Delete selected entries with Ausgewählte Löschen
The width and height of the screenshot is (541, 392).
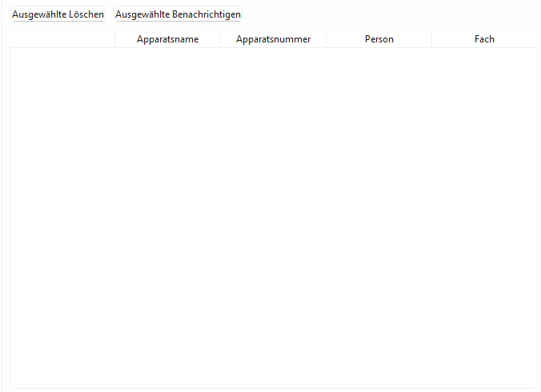coord(58,14)
